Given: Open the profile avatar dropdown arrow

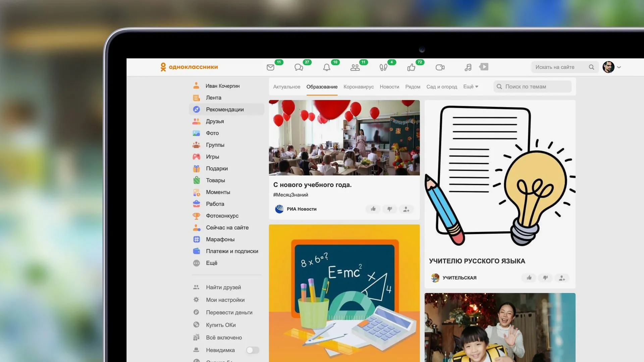Looking at the screenshot, I should 619,67.
